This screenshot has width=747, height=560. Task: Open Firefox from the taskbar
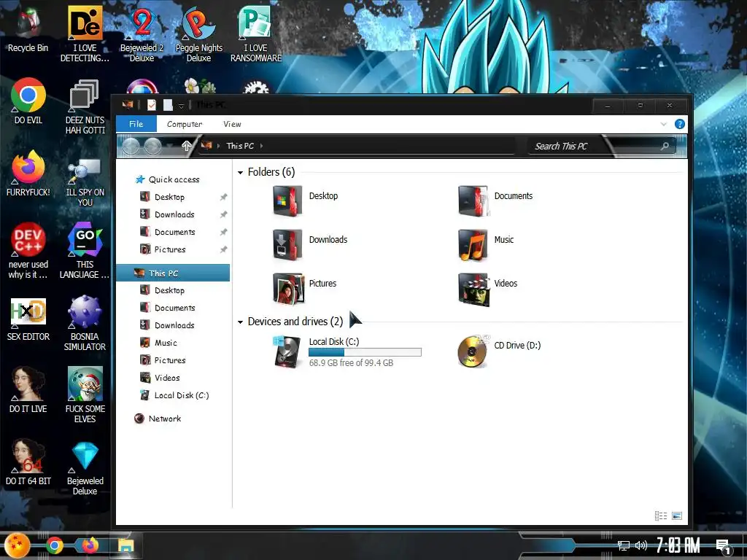tap(90, 545)
